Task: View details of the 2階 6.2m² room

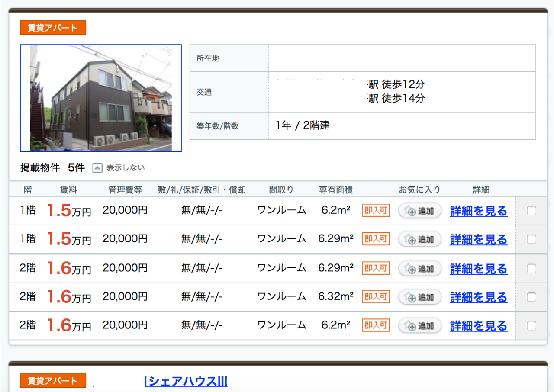Action: click(x=479, y=326)
